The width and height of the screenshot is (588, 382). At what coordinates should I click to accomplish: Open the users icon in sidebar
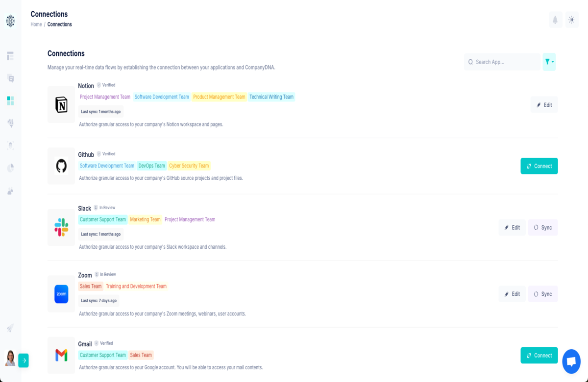10,191
